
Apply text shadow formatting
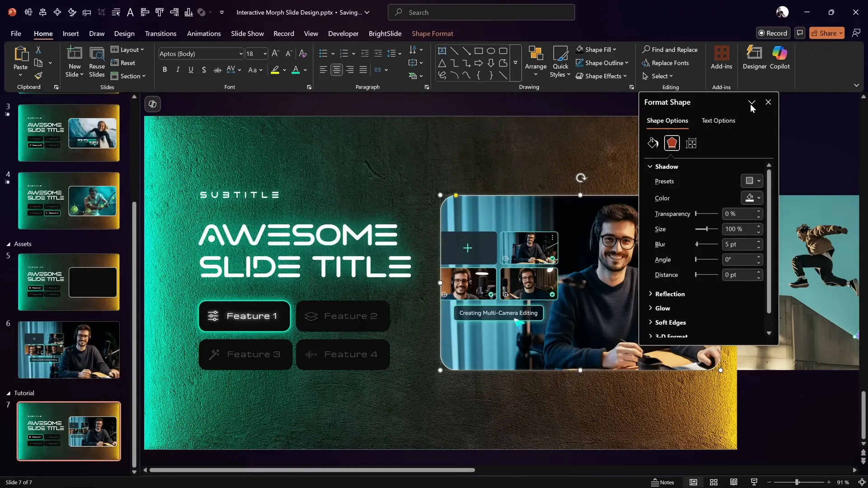pyautogui.click(x=204, y=70)
